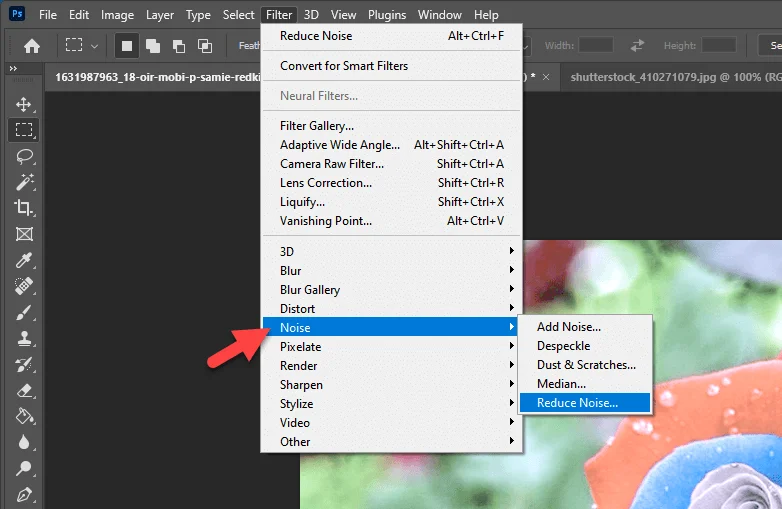Open the File menu

[x=48, y=15]
